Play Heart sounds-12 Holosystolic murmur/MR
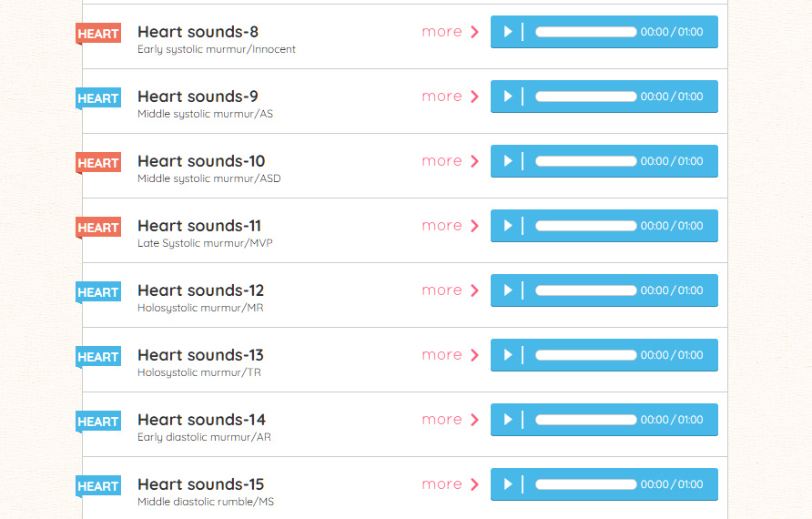 [508, 290]
